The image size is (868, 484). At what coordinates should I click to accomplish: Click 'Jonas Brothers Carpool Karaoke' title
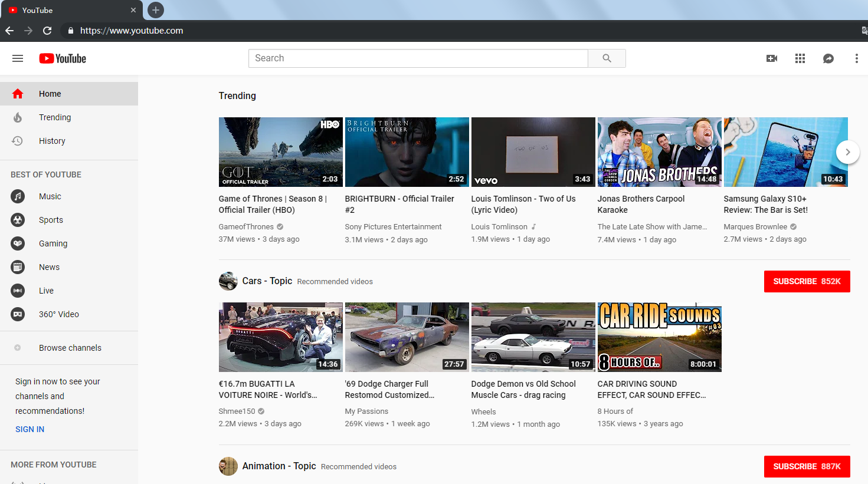click(641, 204)
